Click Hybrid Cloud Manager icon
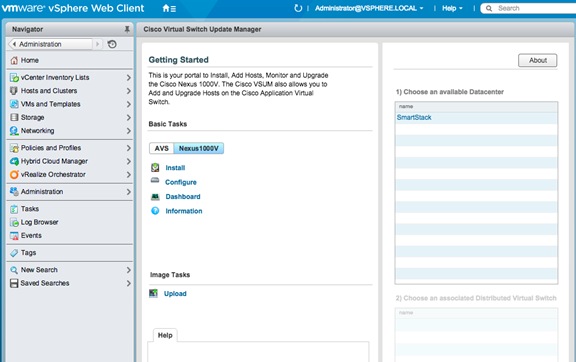 pos(14,161)
